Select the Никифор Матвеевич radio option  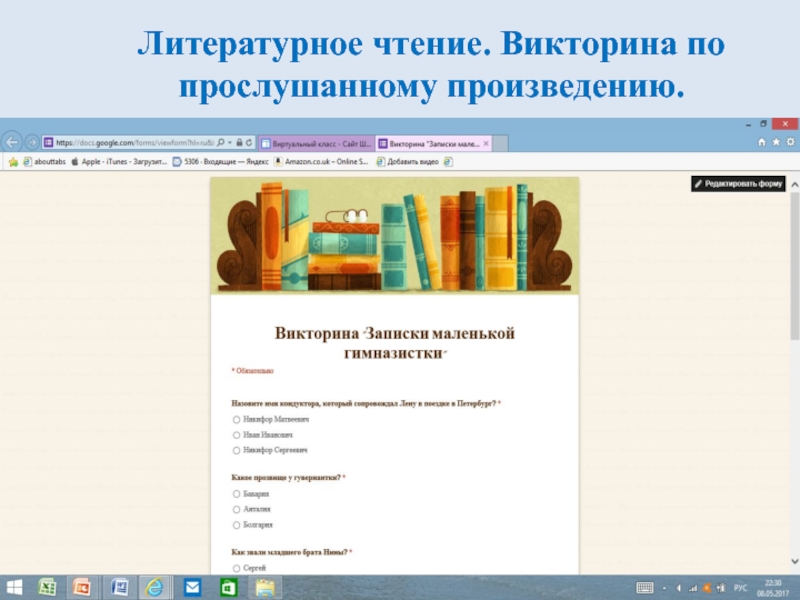click(236, 420)
